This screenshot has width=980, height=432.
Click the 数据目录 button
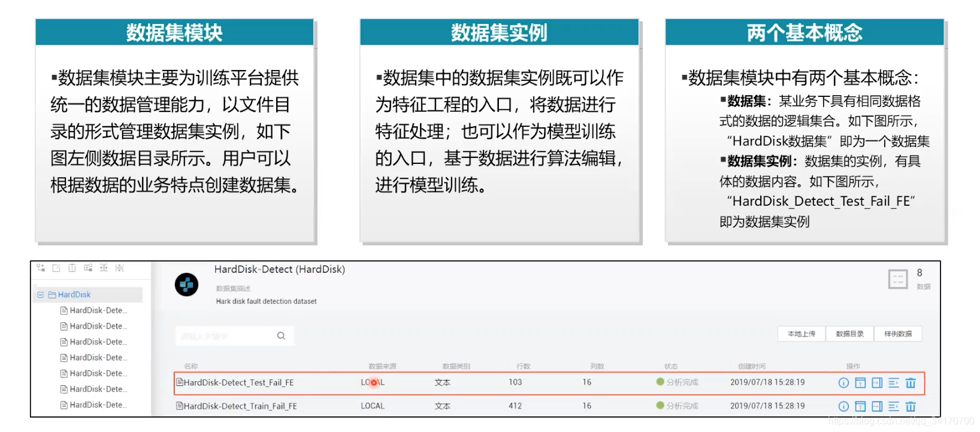click(x=850, y=334)
